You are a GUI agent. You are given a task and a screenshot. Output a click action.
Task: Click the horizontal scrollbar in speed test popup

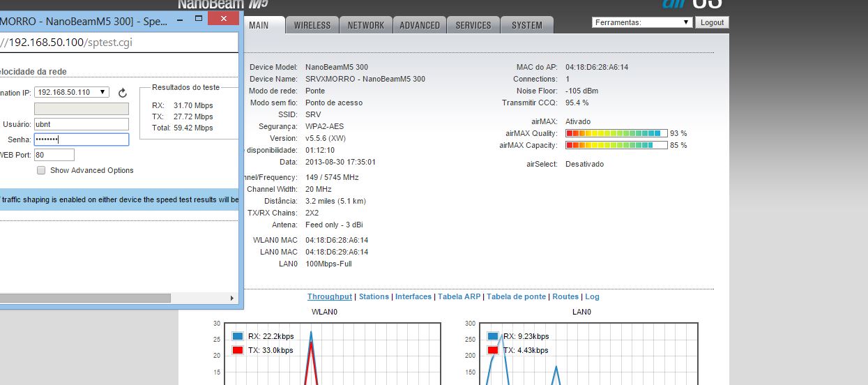(85, 298)
